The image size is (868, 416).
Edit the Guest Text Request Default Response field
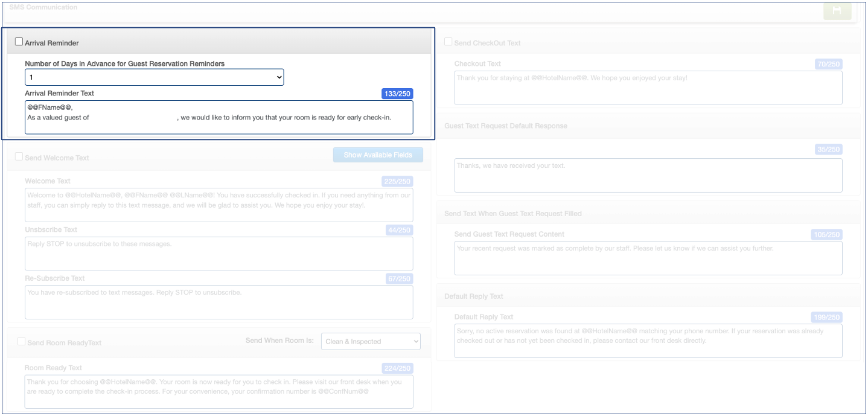(x=648, y=175)
